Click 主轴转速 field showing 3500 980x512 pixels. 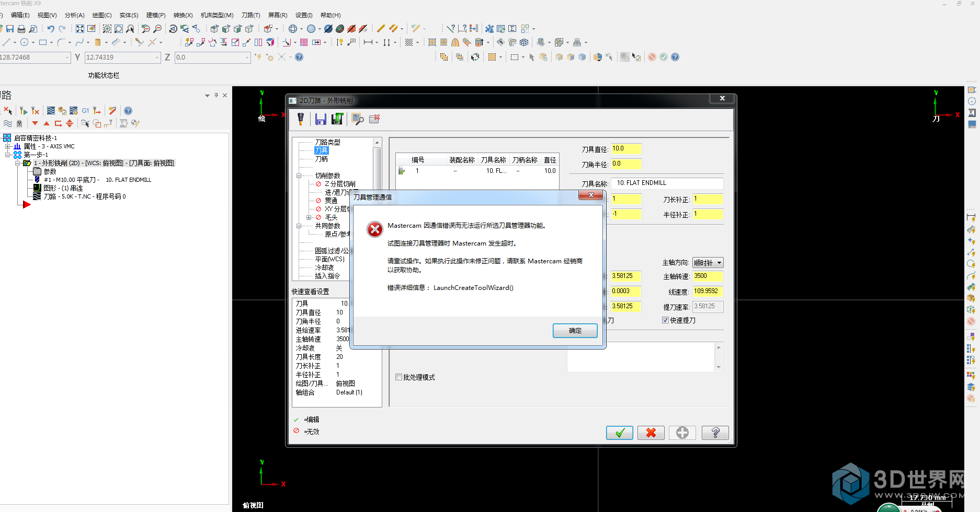tap(708, 276)
